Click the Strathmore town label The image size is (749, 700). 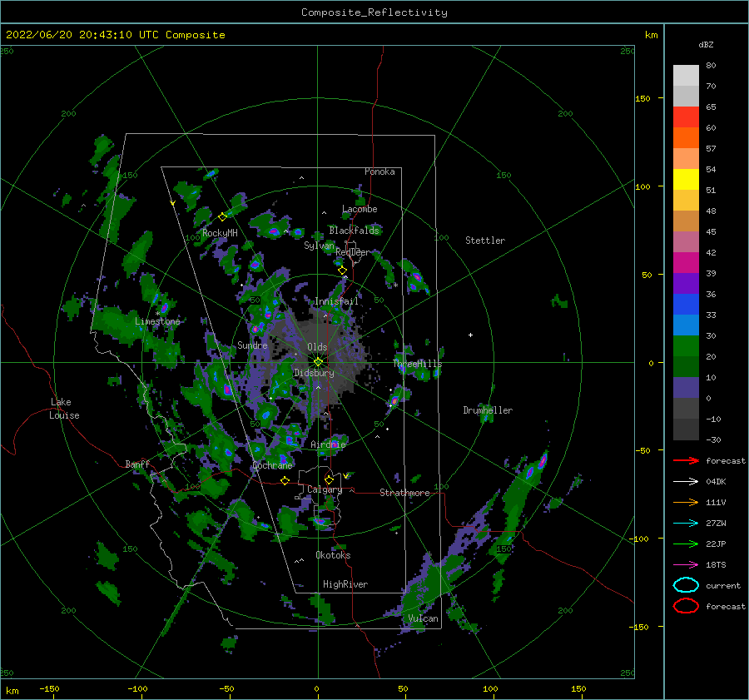[404, 493]
